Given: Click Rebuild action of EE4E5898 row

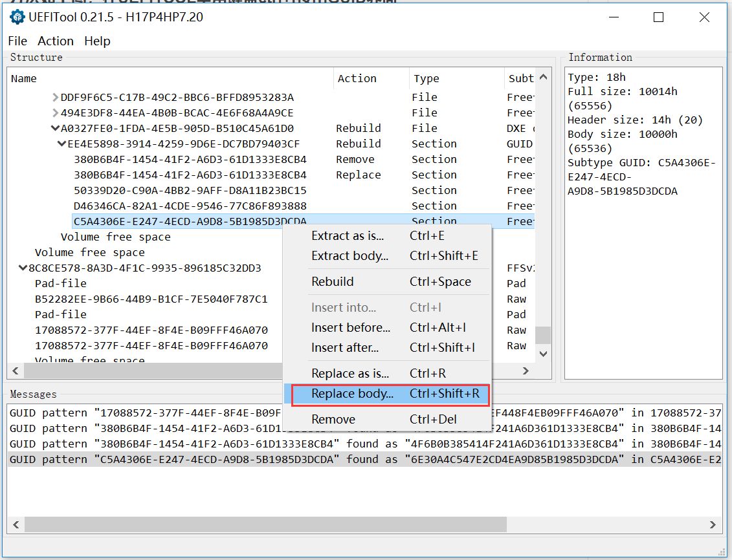Looking at the screenshot, I should pyautogui.click(x=358, y=144).
